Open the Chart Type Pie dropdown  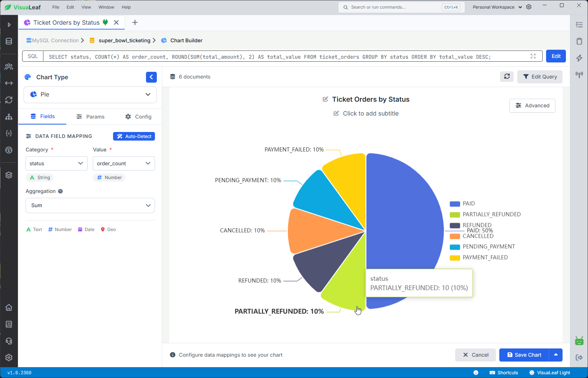click(90, 95)
